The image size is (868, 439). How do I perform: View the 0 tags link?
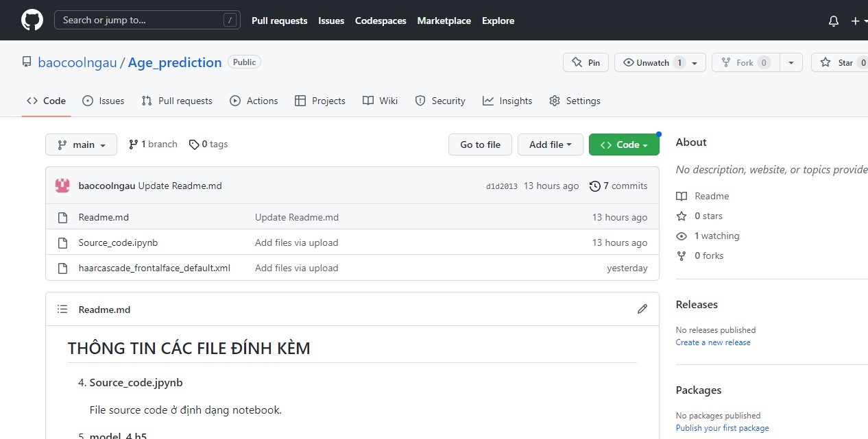pyautogui.click(x=208, y=145)
